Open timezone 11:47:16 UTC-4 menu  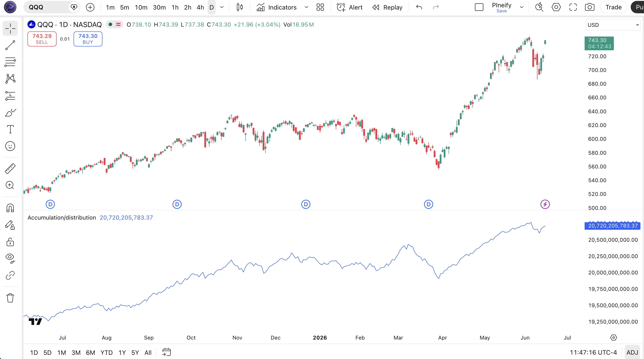[x=593, y=352]
